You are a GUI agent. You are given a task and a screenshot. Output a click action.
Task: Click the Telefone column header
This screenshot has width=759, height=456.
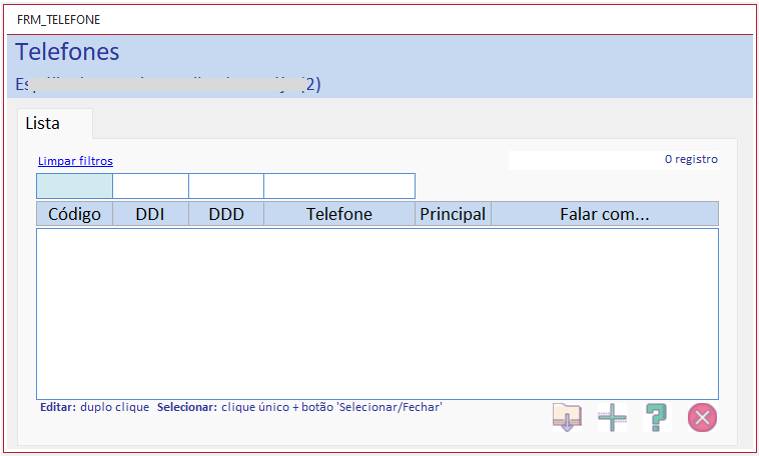pos(339,214)
